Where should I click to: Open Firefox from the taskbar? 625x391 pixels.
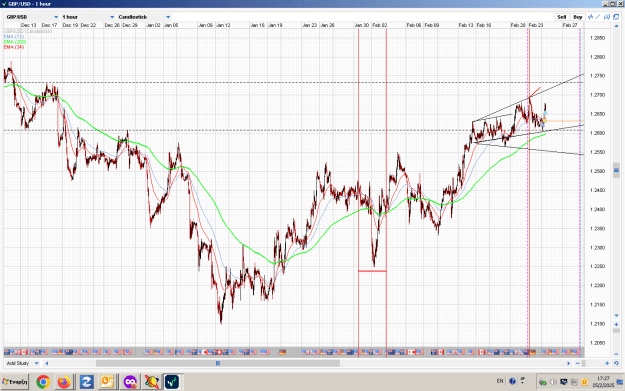click(x=64, y=382)
